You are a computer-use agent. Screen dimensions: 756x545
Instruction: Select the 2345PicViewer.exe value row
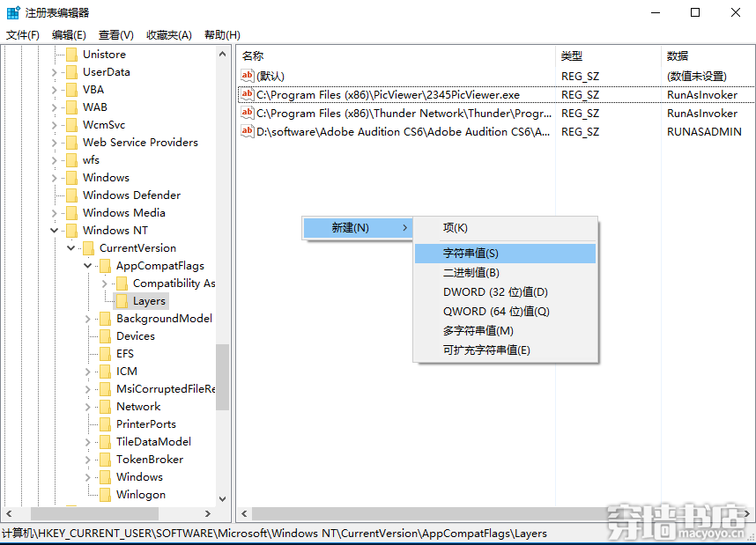coord(496,94)
